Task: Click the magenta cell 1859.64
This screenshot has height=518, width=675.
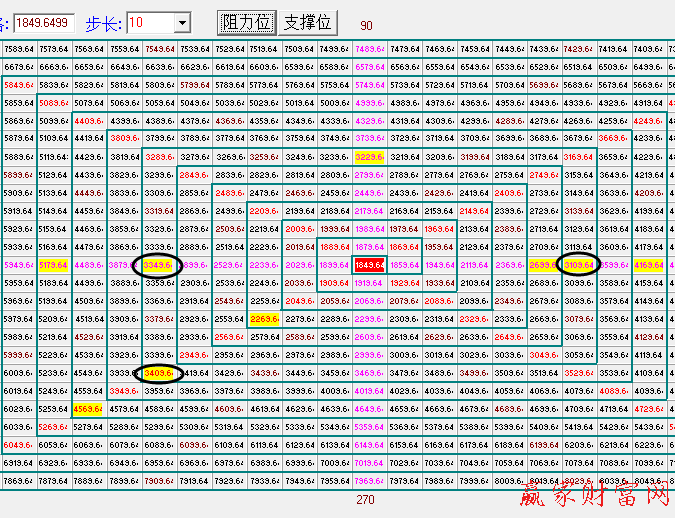Action: [x=404, y=265]
